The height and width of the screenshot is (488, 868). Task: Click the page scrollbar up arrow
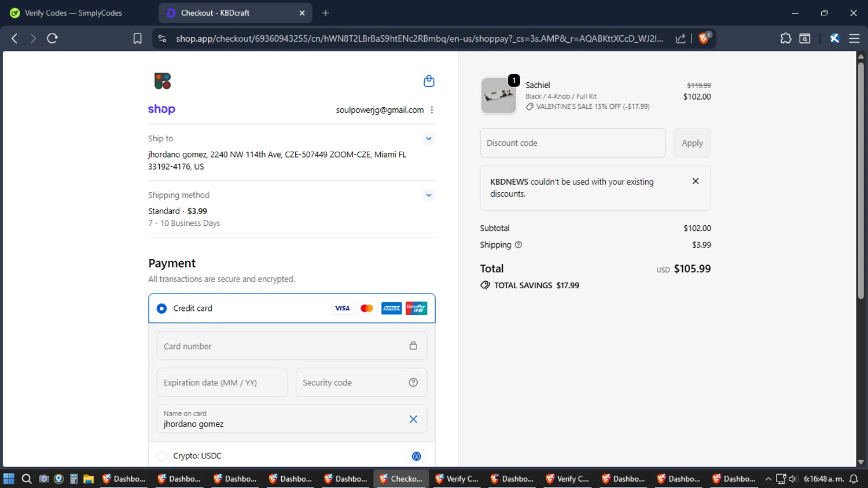(861, 56)
